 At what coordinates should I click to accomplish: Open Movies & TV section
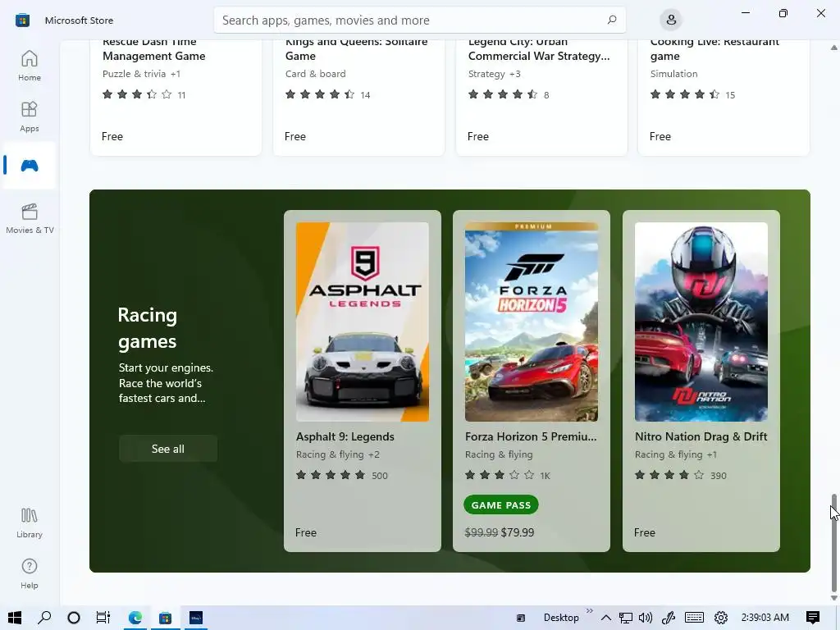point(30,218)
